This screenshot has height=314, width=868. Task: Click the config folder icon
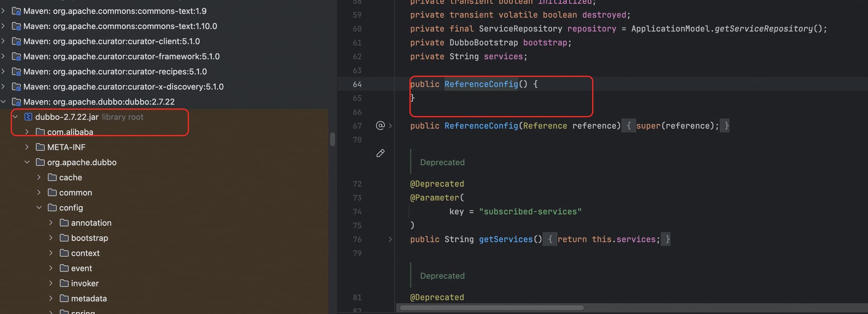click(52, 208)
